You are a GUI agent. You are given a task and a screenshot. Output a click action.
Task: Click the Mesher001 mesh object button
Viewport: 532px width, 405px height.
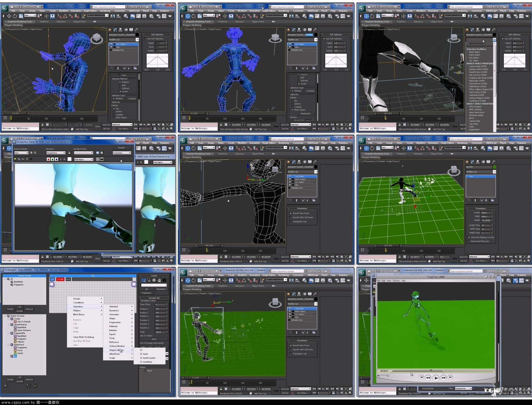point(306,114)
